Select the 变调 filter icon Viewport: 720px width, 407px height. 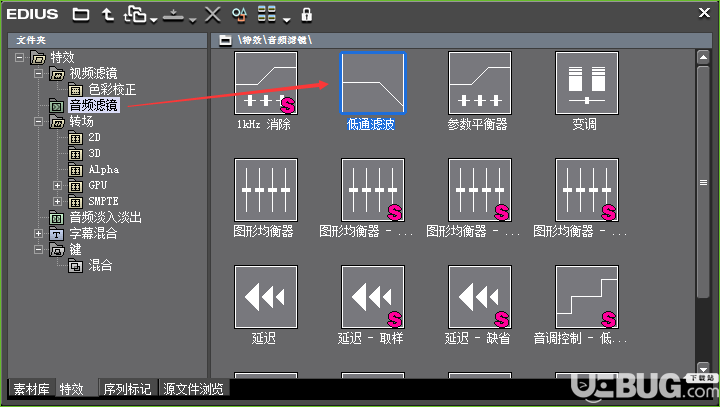[586, 83]
